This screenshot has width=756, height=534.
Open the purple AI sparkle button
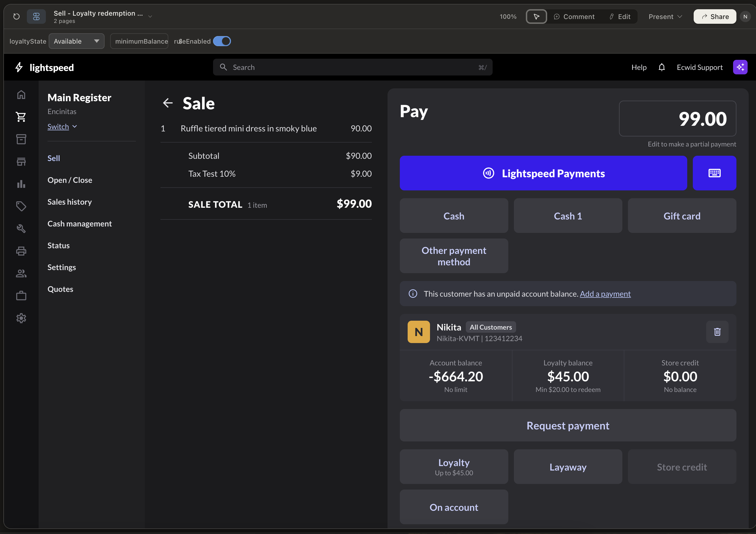[740, 67]
